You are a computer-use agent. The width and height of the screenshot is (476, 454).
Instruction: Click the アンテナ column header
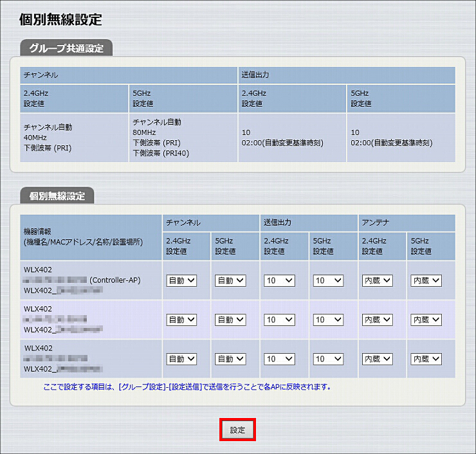pyautogui.click(x=407, y=222)
